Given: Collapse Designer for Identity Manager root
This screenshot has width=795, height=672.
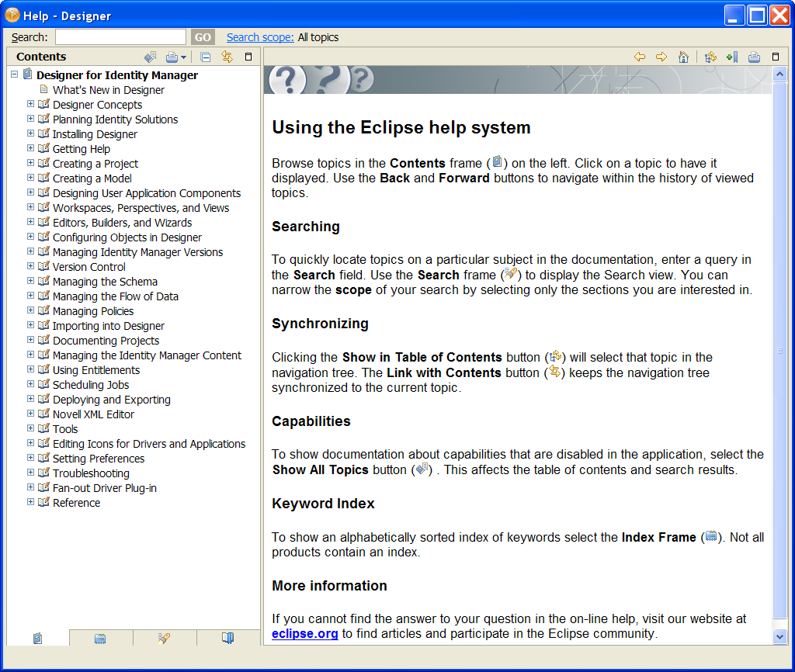Looking at the screenshot, I should click(x=15, y=74).
